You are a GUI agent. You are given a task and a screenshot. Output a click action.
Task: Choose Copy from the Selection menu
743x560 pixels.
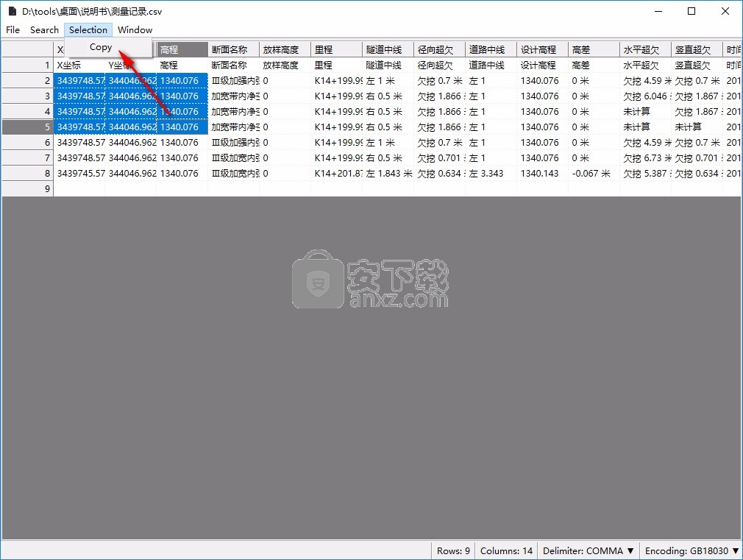pos(101,47)
